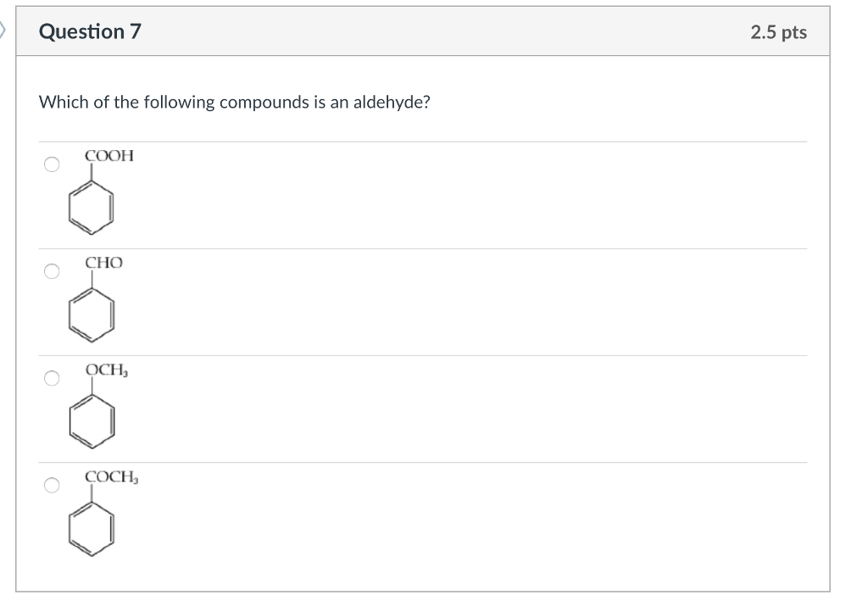Image resolution: width=868 pixels, height=601 pixels.
Task: Click the benzaldehyde structure diagram
Action: 92,314
